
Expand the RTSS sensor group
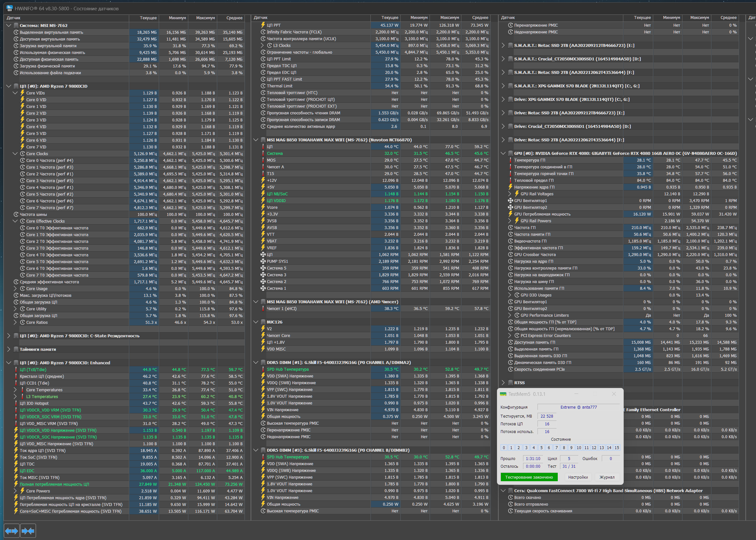coord(503,383)
